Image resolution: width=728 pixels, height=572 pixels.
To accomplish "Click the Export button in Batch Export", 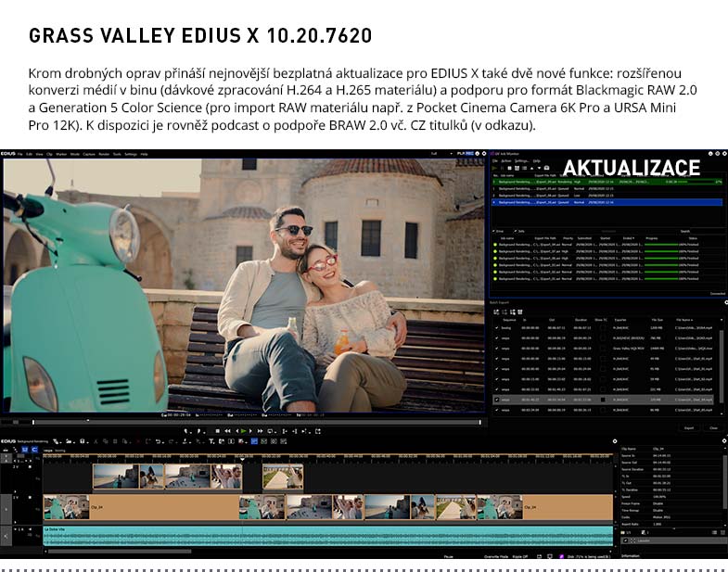I will pos(689,428).
